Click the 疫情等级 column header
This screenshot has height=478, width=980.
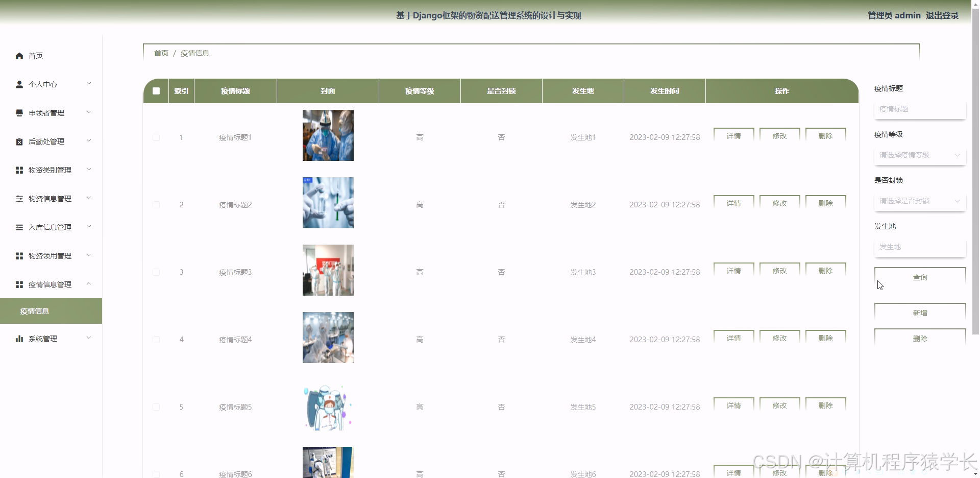point(420,91)
